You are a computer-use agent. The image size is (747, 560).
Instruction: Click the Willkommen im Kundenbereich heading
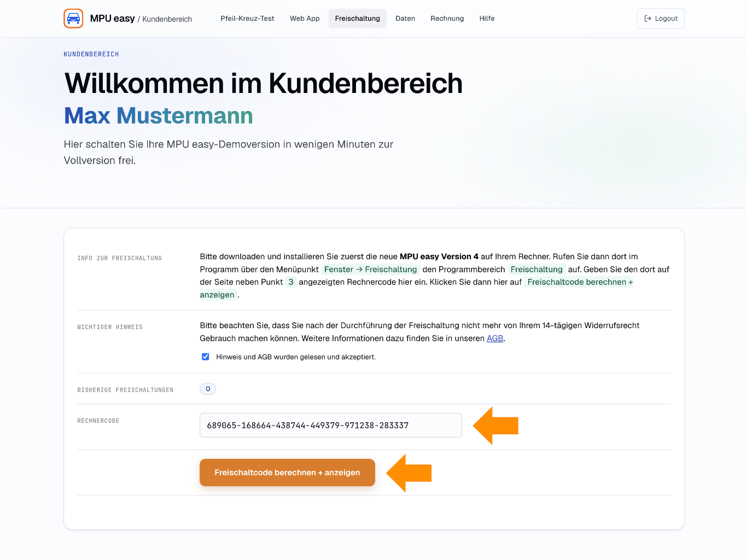(x=264, y=84)
